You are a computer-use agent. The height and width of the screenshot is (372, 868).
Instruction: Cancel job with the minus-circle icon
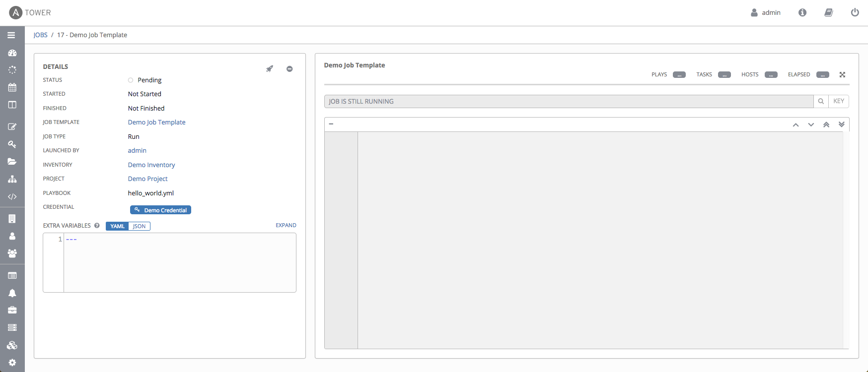289,69
